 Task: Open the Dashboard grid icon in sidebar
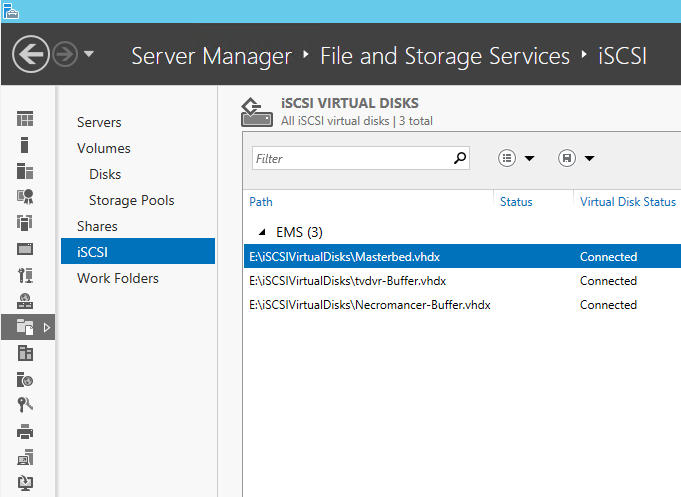click(25, 119)
